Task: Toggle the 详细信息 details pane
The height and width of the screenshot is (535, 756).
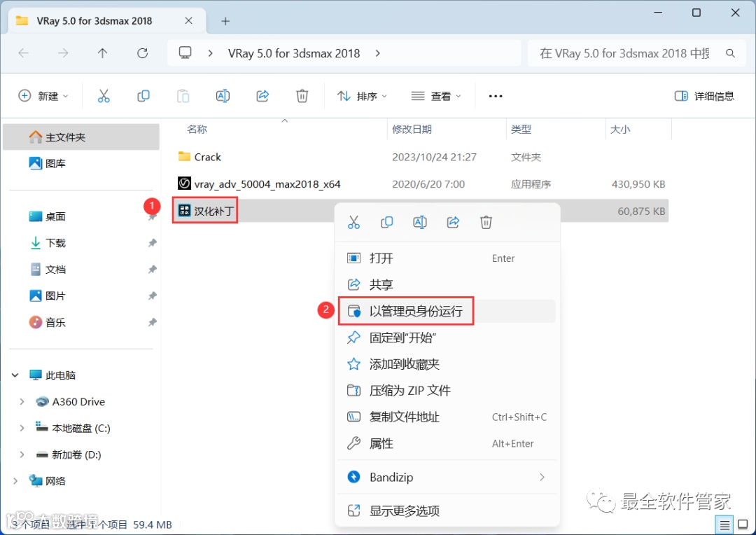Action: tap(704, 96)
